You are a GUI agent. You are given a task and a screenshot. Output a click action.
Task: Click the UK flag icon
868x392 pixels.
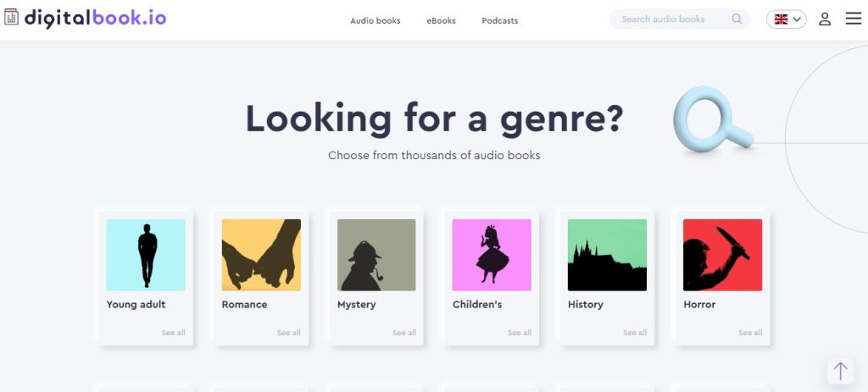[781, 19]
